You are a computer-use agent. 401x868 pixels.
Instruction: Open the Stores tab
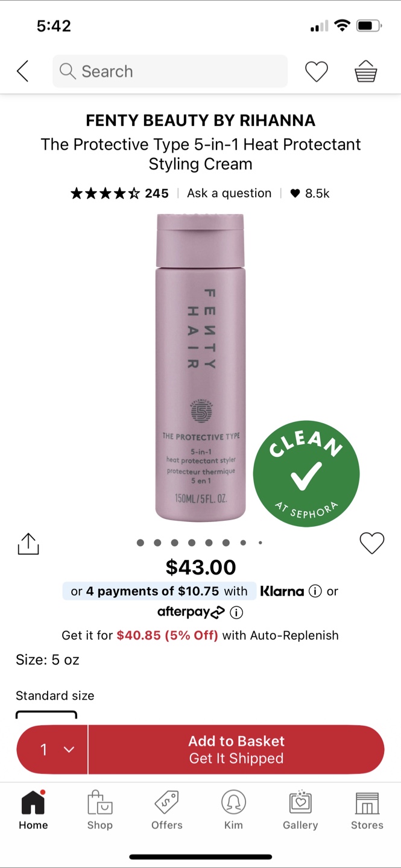[367, 811]
